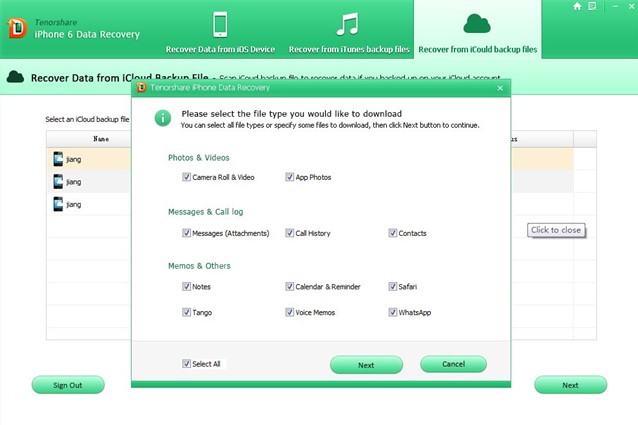Click 'Select an iCloud backup file' label
Viewport: 638px width, 425px height.
(87, 119)
